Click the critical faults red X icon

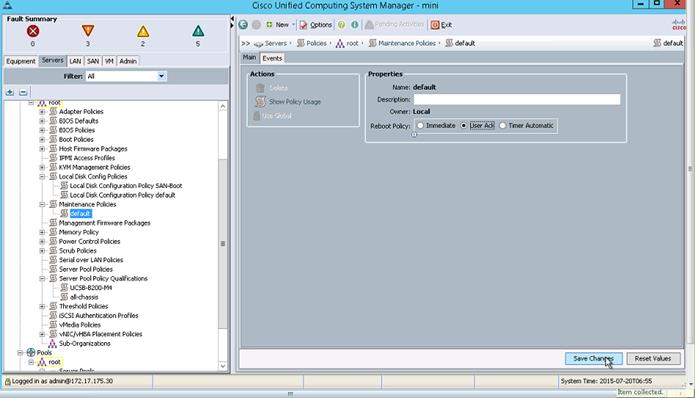click(33, 31)
